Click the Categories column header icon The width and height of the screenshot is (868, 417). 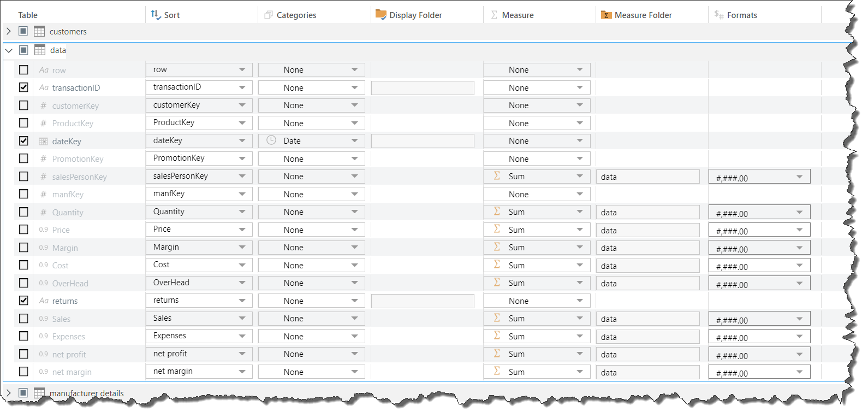click(x=268, y=15)
